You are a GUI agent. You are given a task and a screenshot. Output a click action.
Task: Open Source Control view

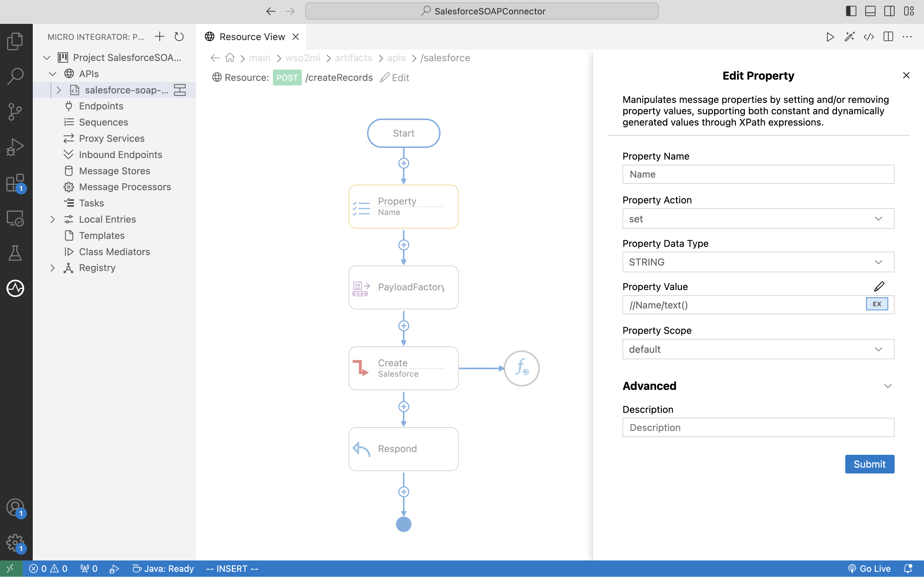pyautogui.click(x=15, y=111)
